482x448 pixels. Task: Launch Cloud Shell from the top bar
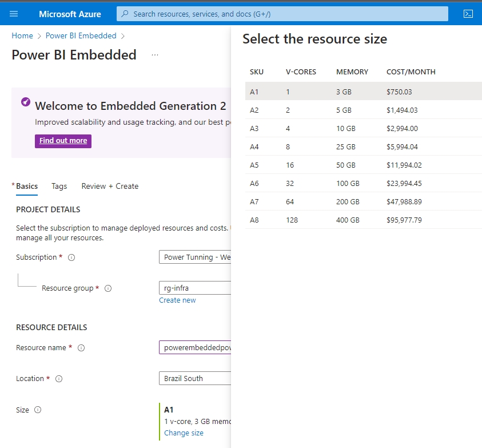[x=468, y=14]
